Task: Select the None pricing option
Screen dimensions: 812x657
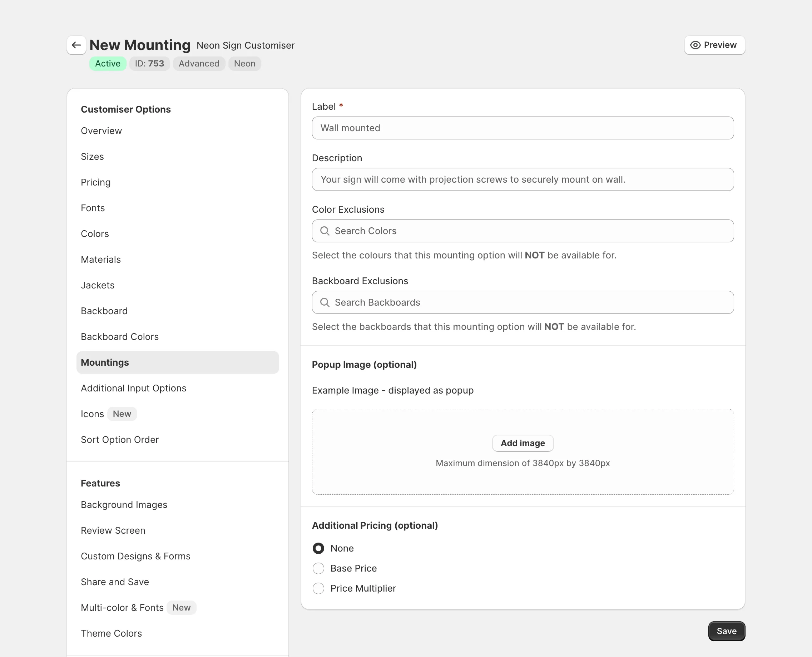Action: tap(318, 548)
